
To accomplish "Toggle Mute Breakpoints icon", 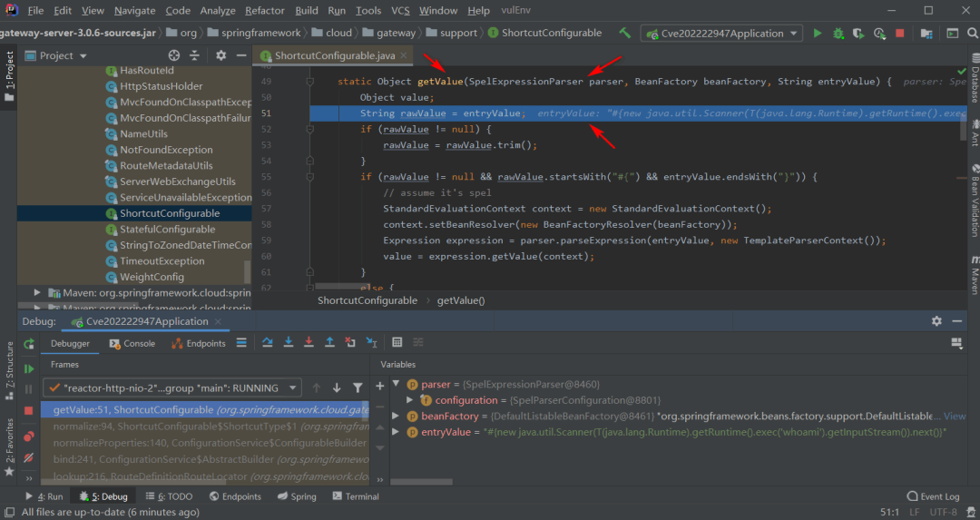I will pyautogui.click(x=29, y=458).
